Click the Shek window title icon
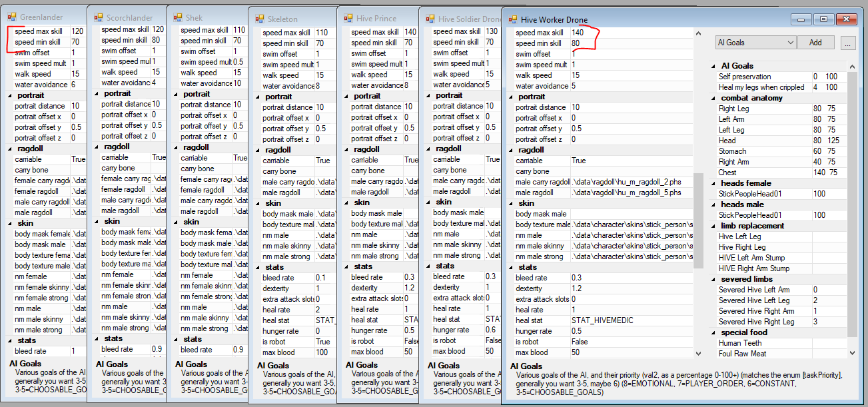Viewport: 868px width, 407px height. 179,17
